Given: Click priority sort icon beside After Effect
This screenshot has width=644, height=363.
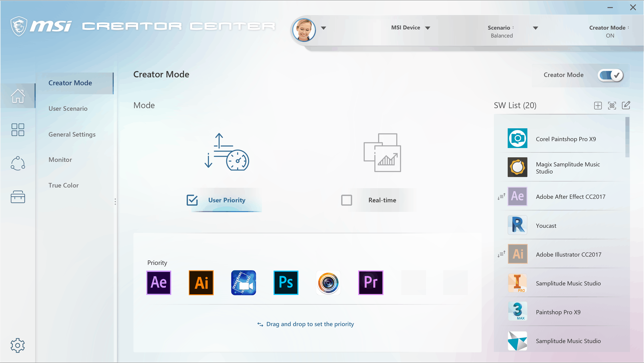Looking at the screenshot, I should coord(501,196).
